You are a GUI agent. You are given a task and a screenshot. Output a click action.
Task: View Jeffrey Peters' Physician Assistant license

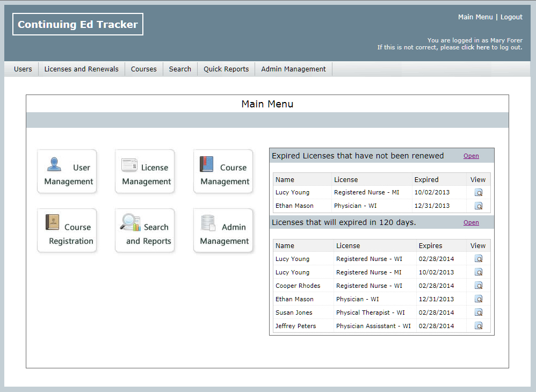pos(479,326)
